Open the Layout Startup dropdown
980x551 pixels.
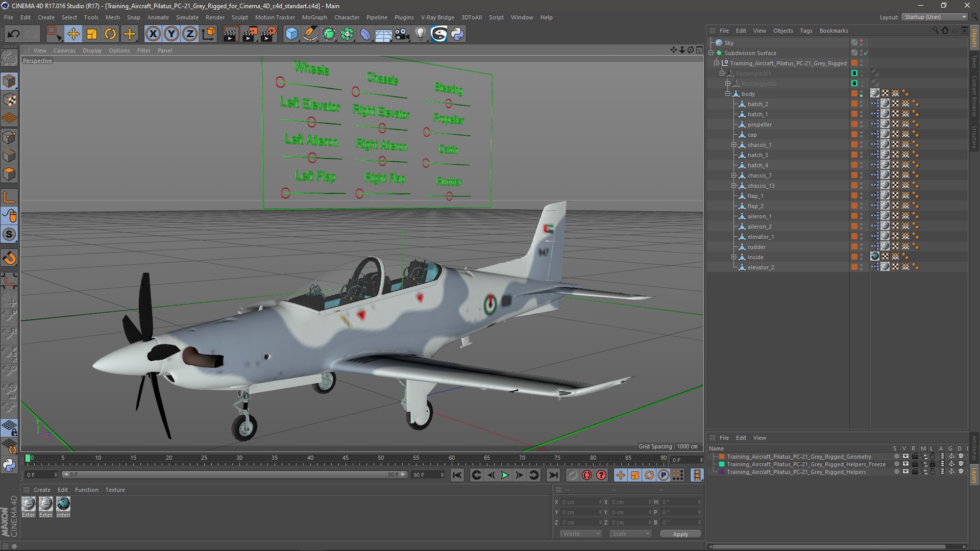pyautogui.click(x=935, y=17)
